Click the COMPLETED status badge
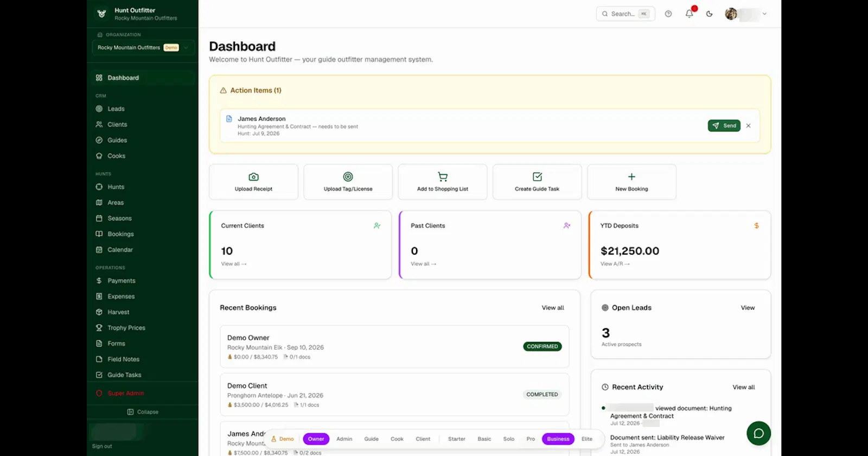Viewport: 868px width, 456px height. (542, 395)
